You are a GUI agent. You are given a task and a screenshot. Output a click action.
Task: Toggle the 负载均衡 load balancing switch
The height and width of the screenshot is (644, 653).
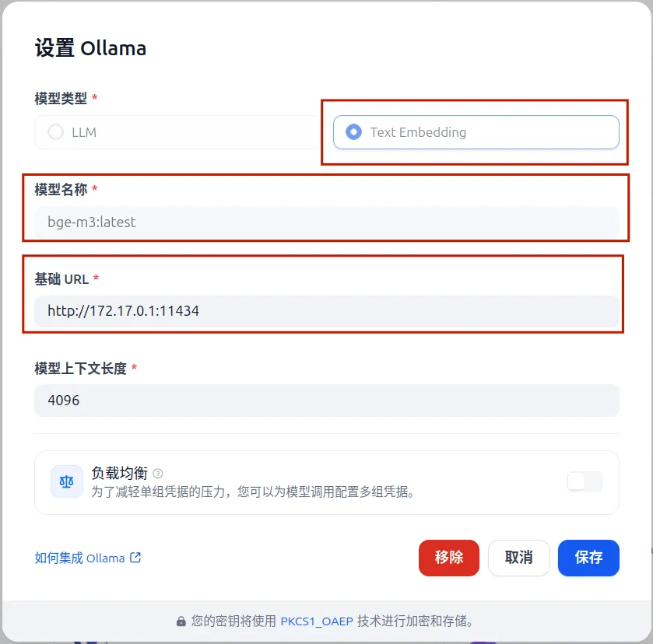point(585,481)
